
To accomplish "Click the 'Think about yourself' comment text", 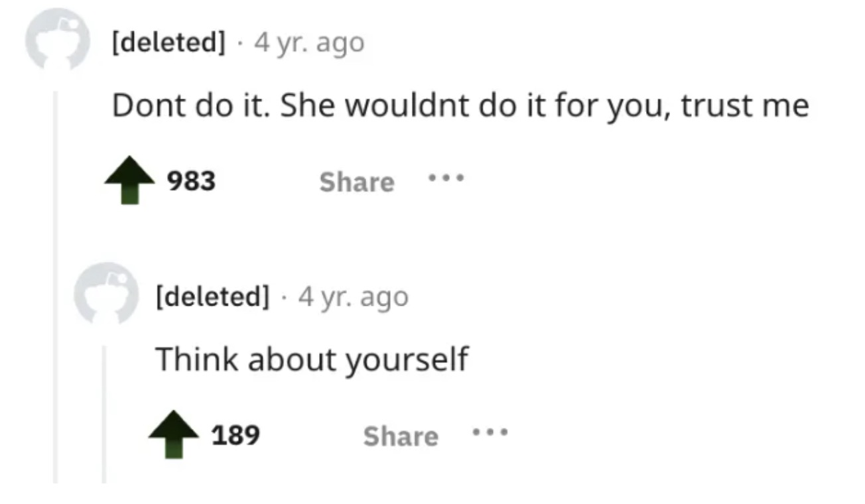I will click(312, 359).
